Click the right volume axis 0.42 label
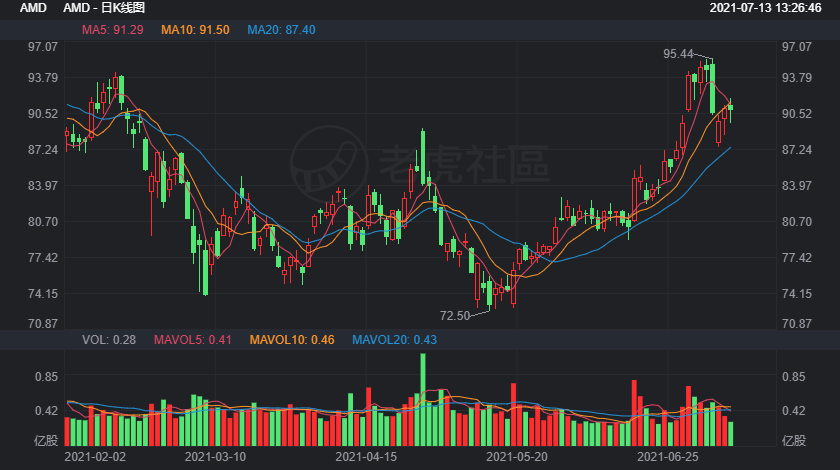Viewport: 840px width, 470px height. coord(793,411)
